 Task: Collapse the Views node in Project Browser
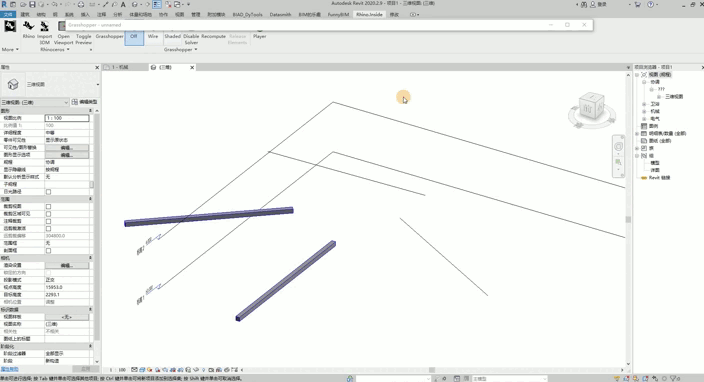638,75
